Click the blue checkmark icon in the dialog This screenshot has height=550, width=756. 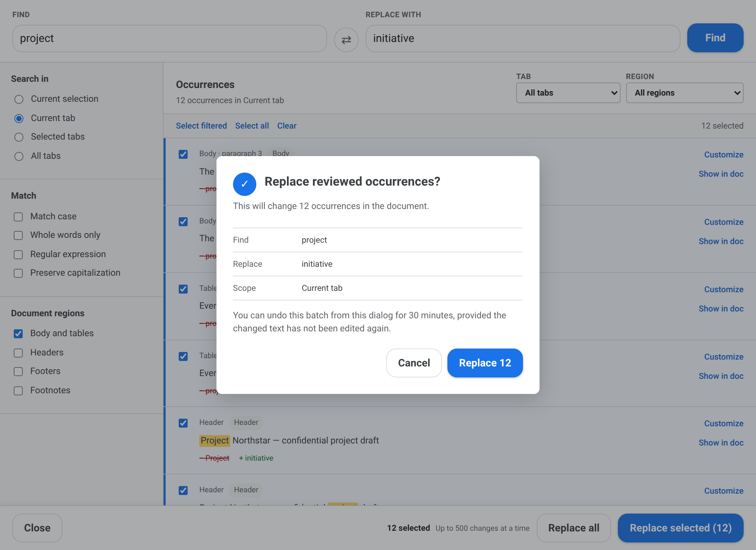(244, 184)
